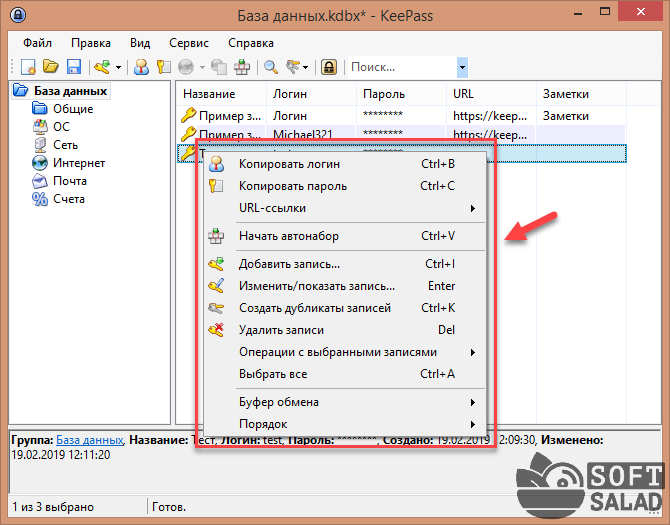Open the Вид menu
This screenshot has height=525, width=670.
[140, 43]
